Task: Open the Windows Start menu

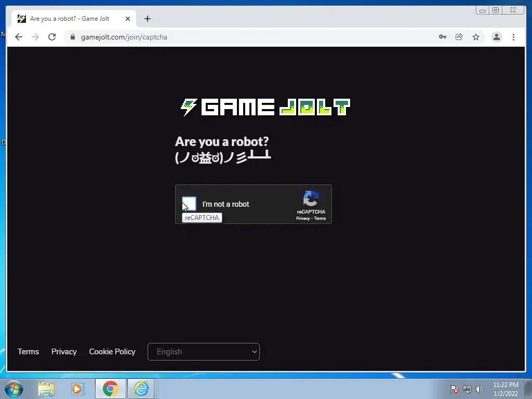Action: pos(14,389)
